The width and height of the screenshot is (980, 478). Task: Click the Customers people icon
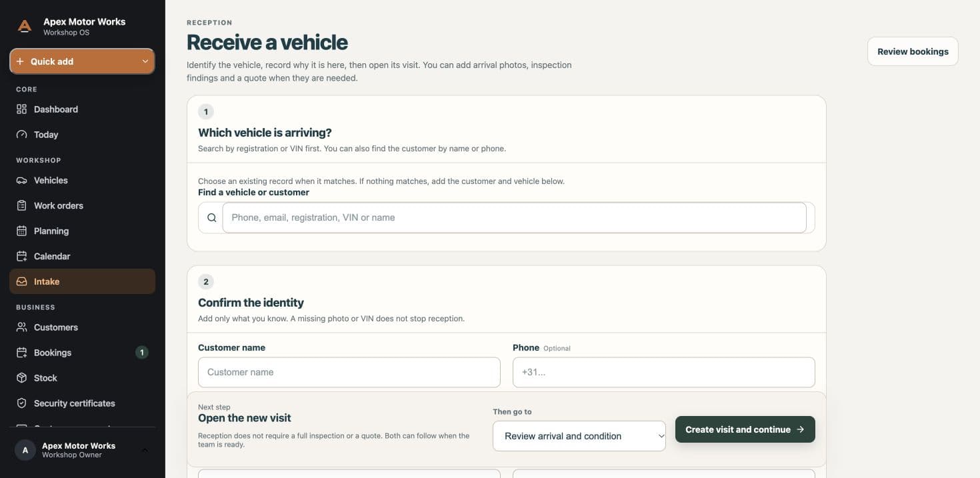[x=21, y=327]
